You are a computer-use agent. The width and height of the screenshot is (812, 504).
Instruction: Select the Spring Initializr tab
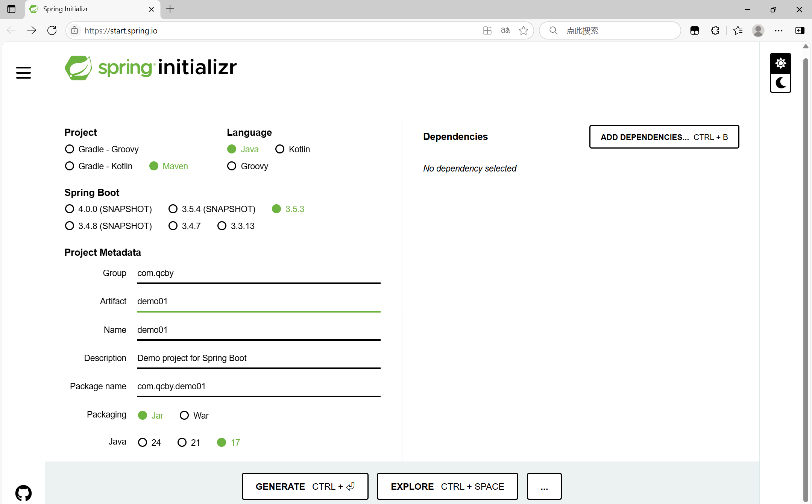point(93,9)
